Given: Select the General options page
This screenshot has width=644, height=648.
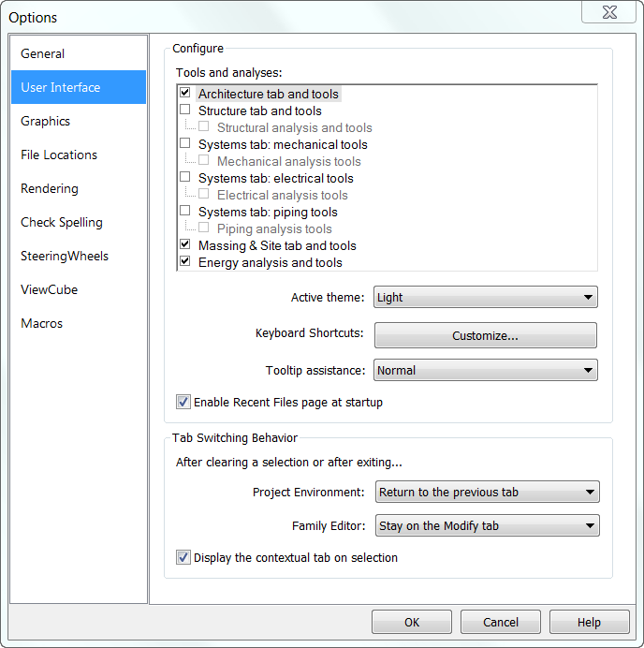Looking at the screenshot, I should pyautogui.click(x=79, y=53).
